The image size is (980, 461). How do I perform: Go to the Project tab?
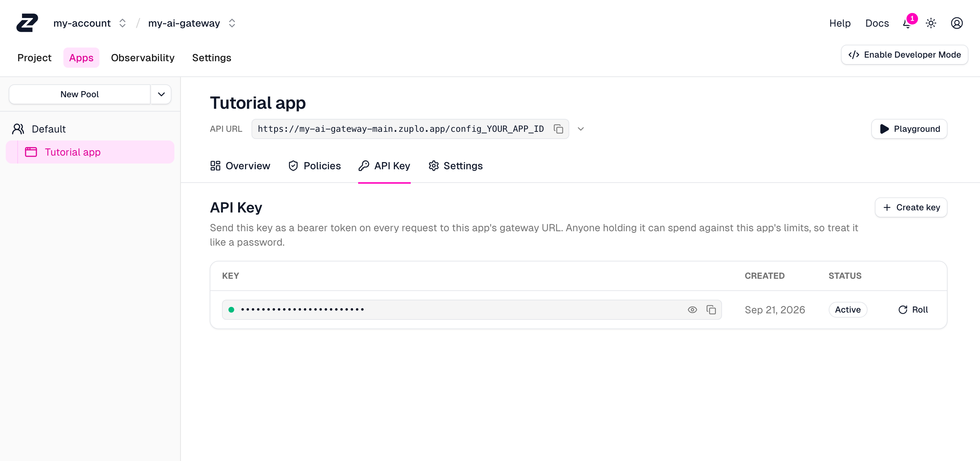click(x=34, y=58)
